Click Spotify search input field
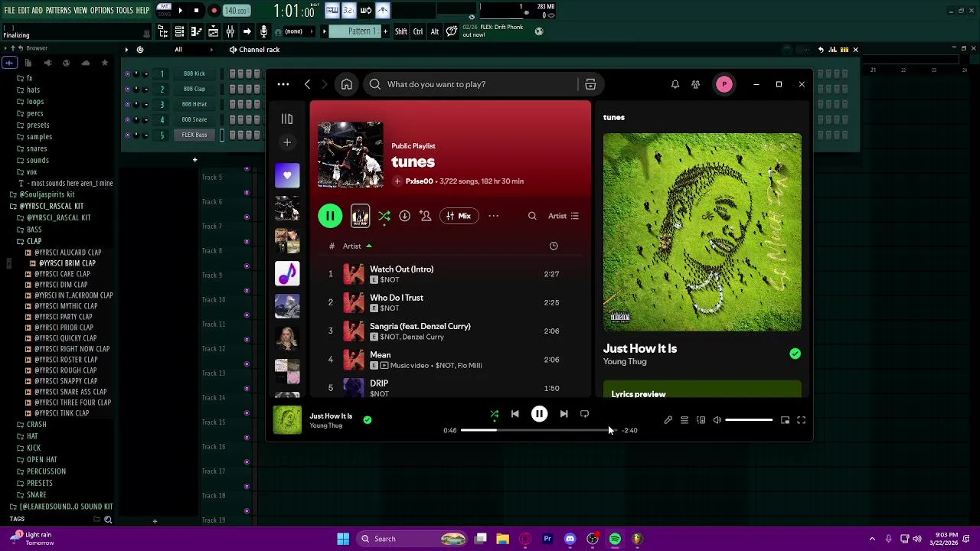980x551 pixels. [472, 84]
